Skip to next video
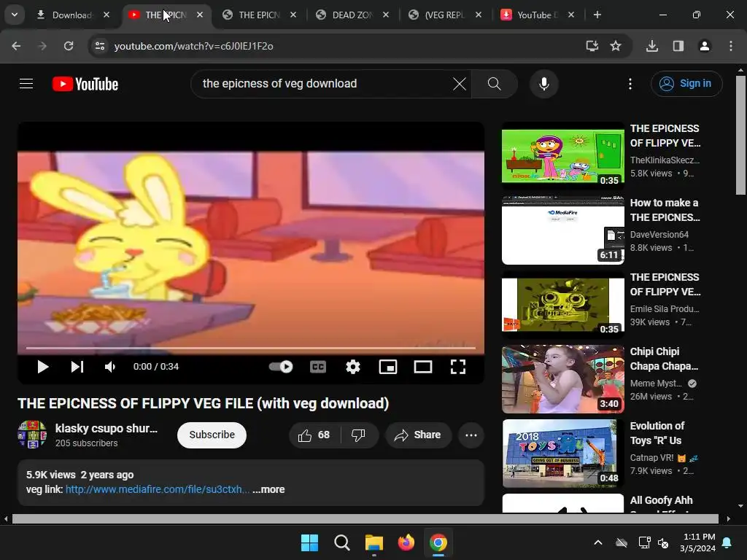 tap(77, 367)
